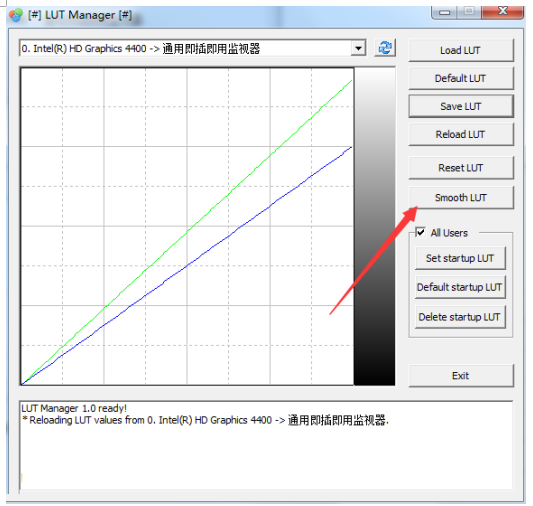Close the LUT Manager window
Image resolution: width=533 pixels, height=506 pixels.
502,12
